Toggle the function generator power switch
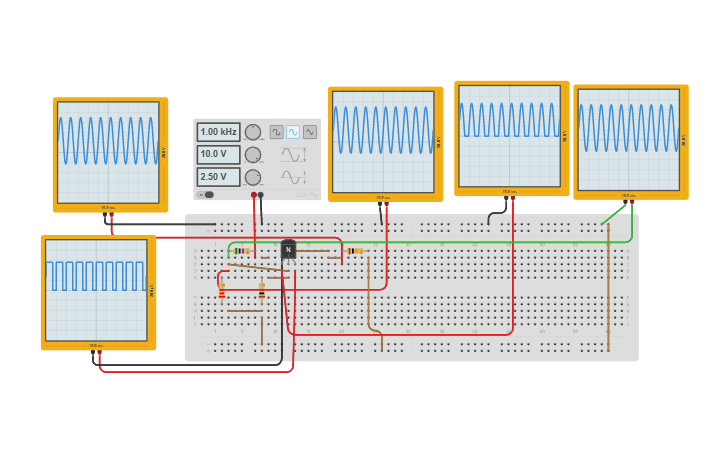This screenshot has height=453, width=725. [x=207, y=195]
